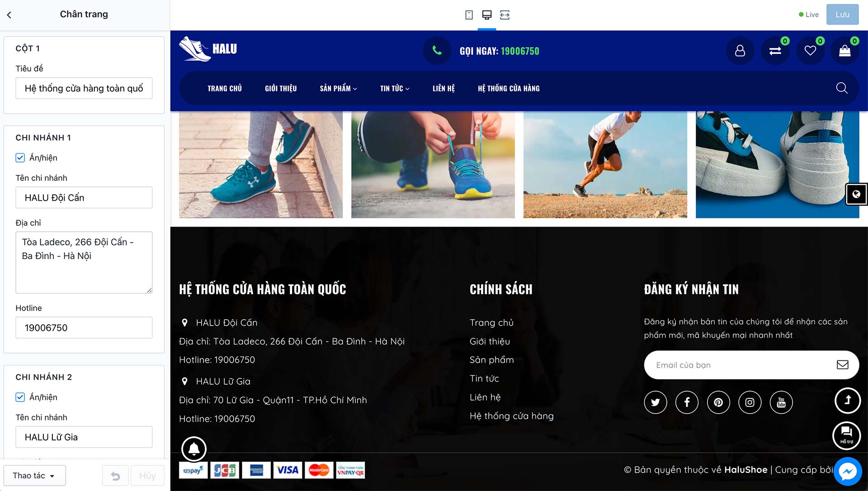Viewport: 868px width, 491px height.
Task: Edit Chi nhánh 1 Tên chi nhánh field
Action: [84, 198]
